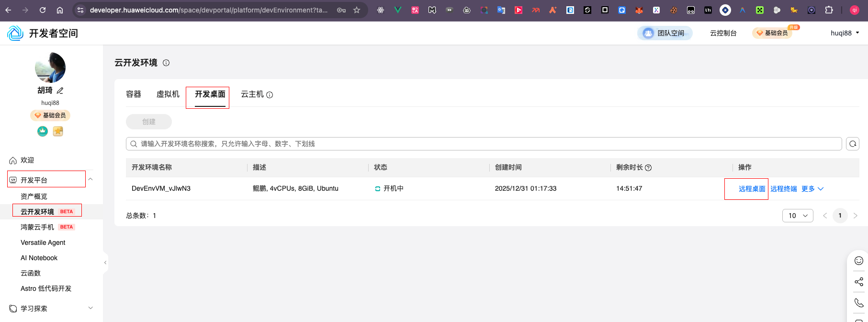868x322 pixels.
Task: Open 鸿蒙云手机 in the sidebar
Action: click(x=37, y=227)
